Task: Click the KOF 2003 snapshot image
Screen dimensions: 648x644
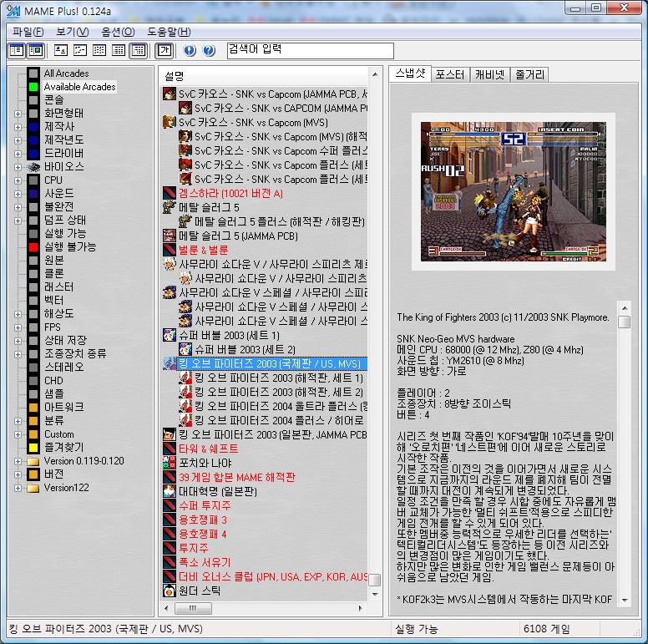Action: 514,191
